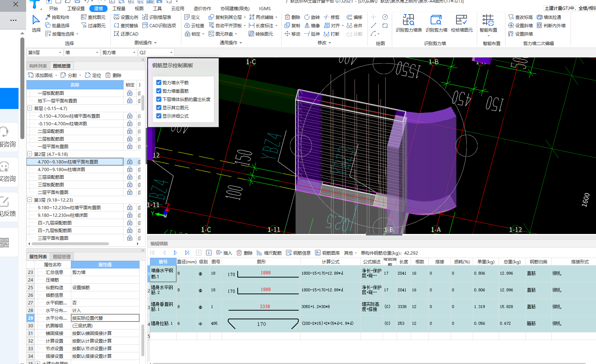The image size is (596, 364).
Task: Toggle the 显示其它图元 checkbox
Action: pos(159,108)
